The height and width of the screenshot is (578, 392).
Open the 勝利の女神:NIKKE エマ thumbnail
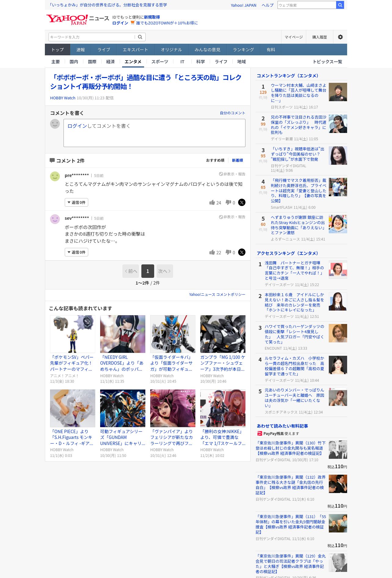click(x=223, y=408)
